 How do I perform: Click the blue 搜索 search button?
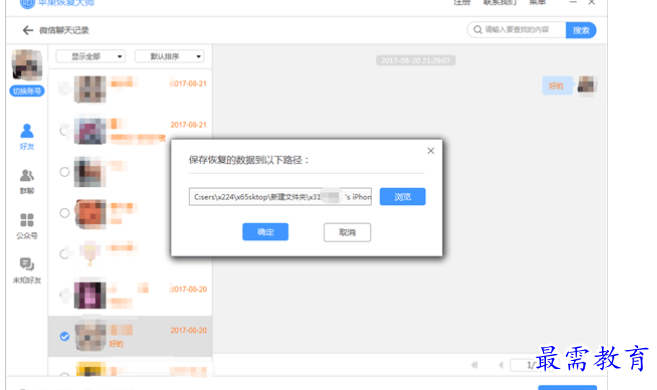pos(581,30)
